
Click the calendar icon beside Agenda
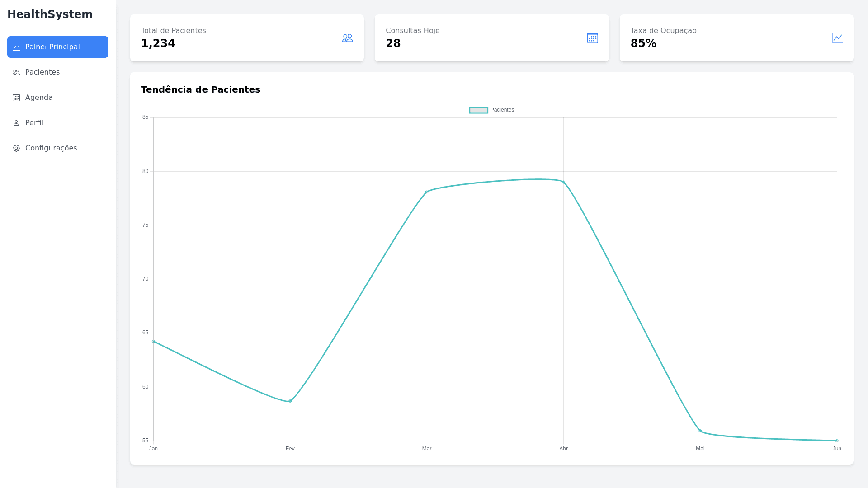click(16, 98)
